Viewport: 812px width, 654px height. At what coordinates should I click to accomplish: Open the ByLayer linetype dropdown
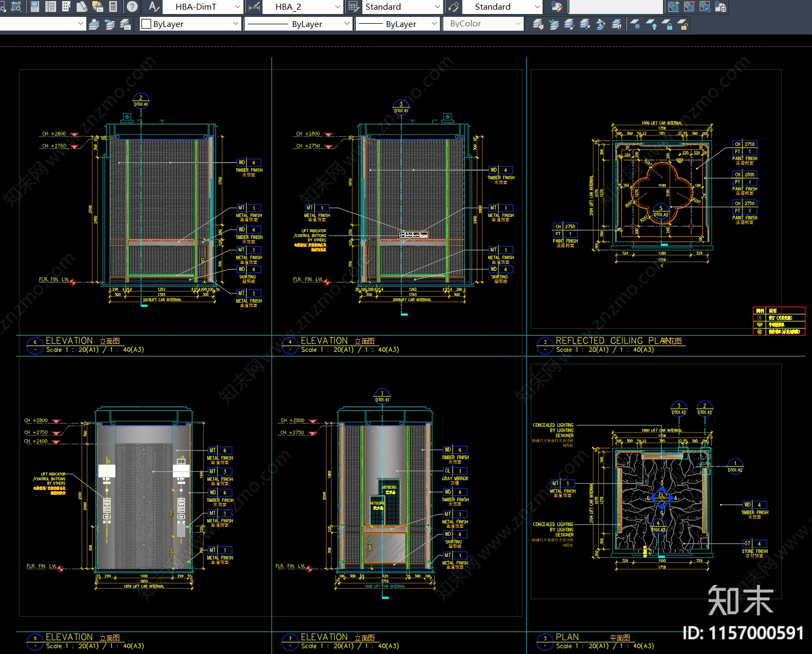tap(347, 24)
